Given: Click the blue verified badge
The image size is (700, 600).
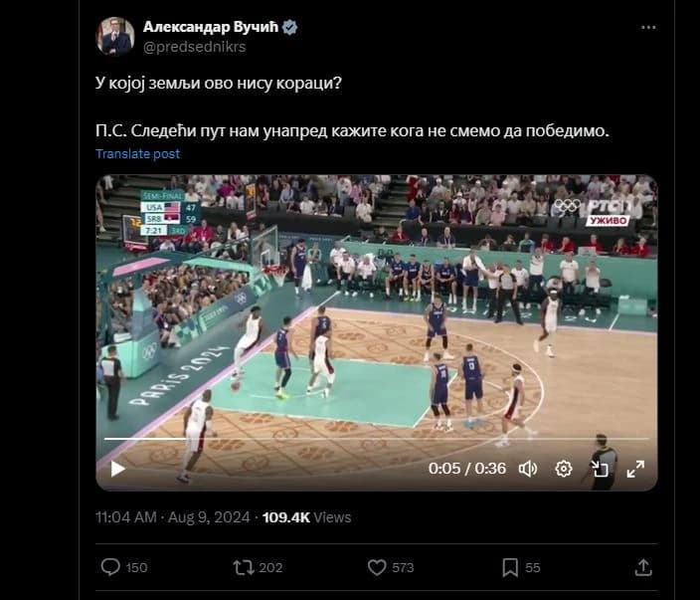Looking at the screenshot, I should point(290,28).
